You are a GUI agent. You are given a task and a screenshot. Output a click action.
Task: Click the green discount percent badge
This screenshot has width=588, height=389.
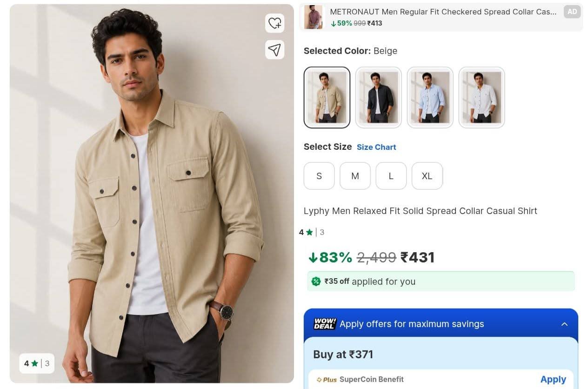click(316, 281)
